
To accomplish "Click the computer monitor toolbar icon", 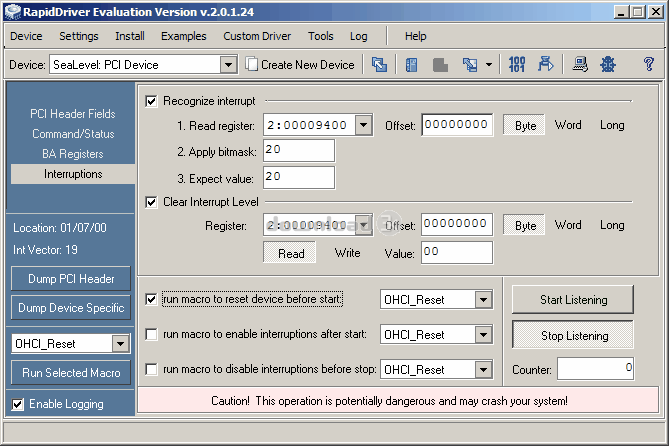I will coord(580,65).
